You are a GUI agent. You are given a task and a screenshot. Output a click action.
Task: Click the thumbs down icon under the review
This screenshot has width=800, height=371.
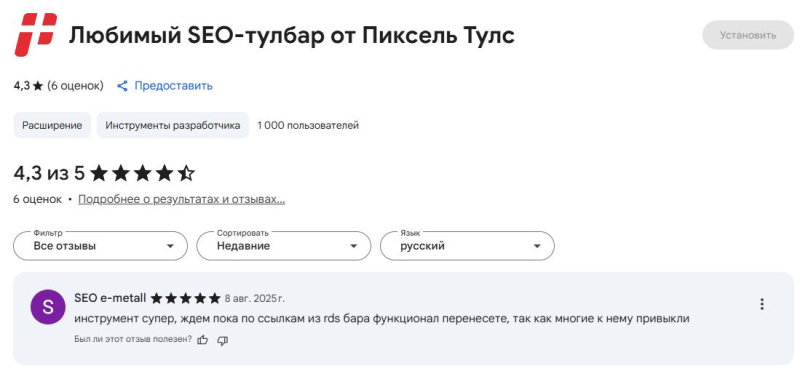point(222,340)
